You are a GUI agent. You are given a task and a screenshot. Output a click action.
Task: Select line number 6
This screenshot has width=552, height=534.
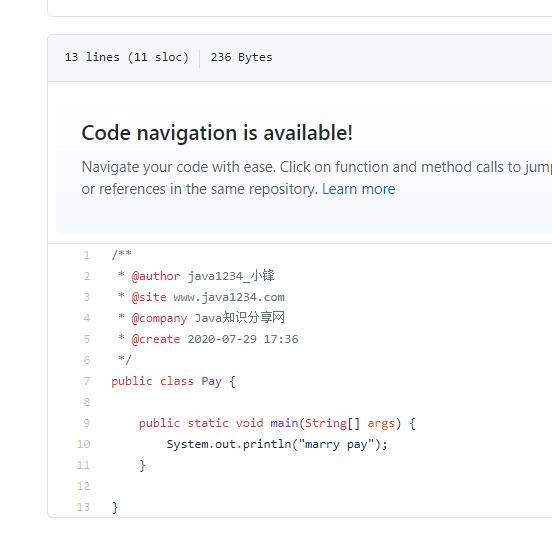click(x=87, y=360)
